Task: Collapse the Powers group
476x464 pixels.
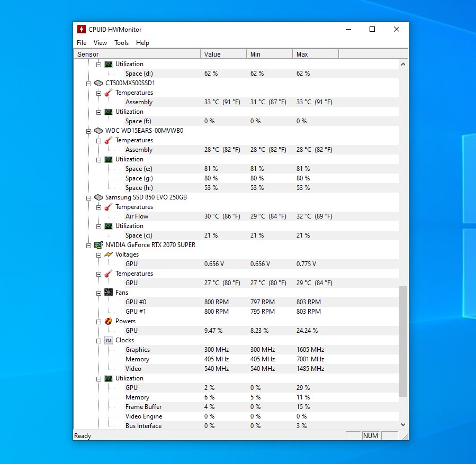Action: click(x=98, y=322)
